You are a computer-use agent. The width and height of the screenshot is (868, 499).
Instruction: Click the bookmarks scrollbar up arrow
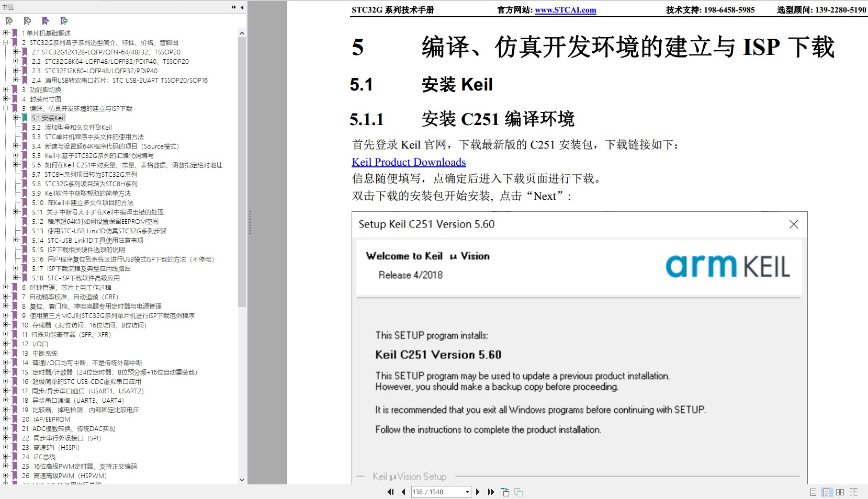pos(242,33)
